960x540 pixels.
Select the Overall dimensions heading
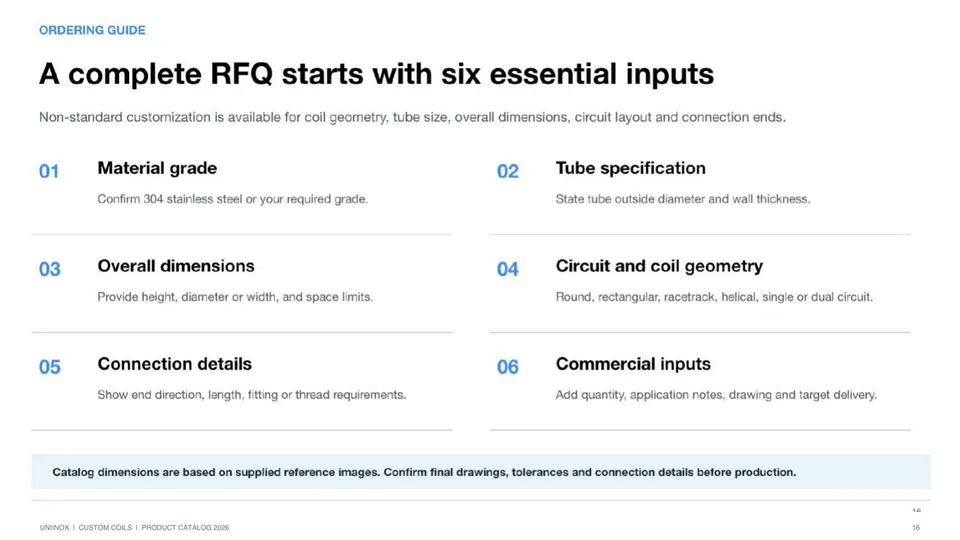click(176, 266)
